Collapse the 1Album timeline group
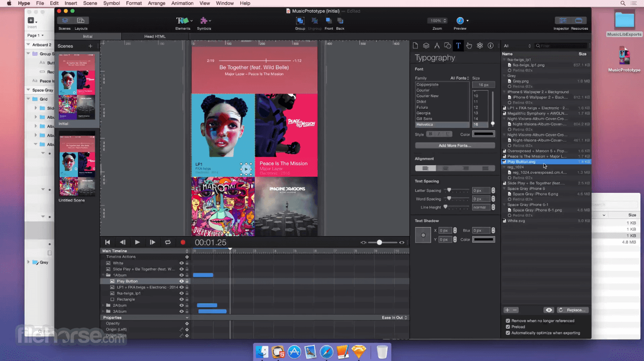 (x=103, y=275)
